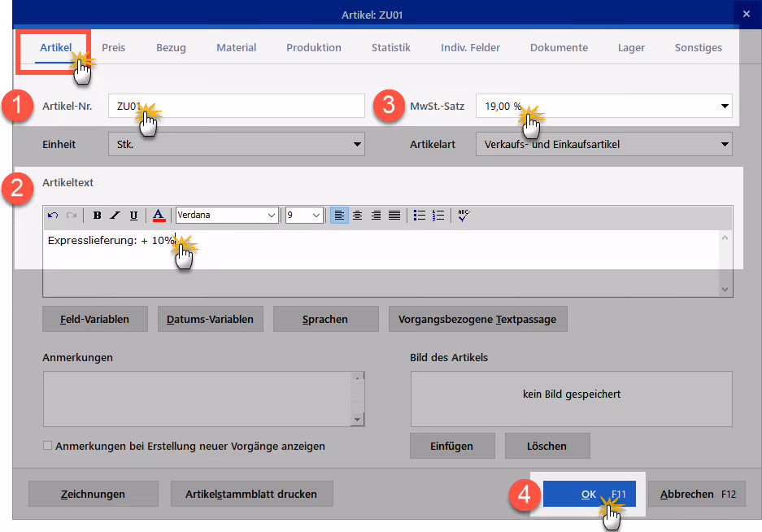Click the Feld-Variablen button
762x532 pixels.
95,319
